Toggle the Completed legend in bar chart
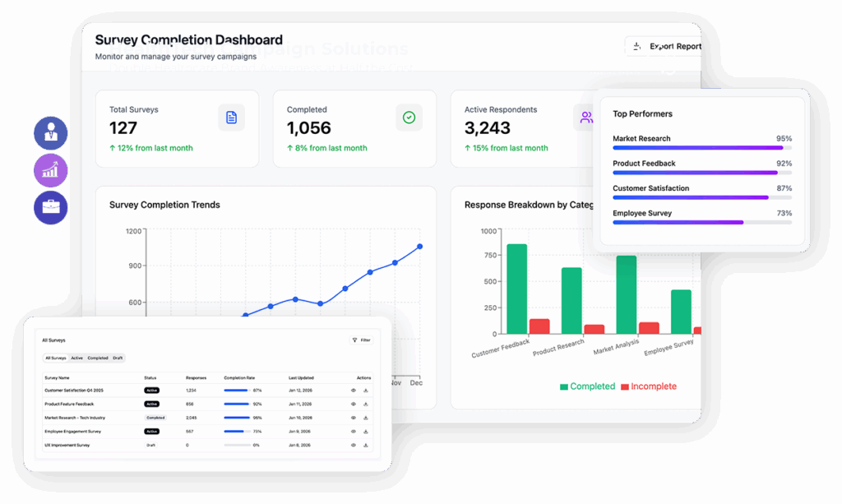Image resolution: width=842 pixels, height=504 pixels. coord(587,386)
